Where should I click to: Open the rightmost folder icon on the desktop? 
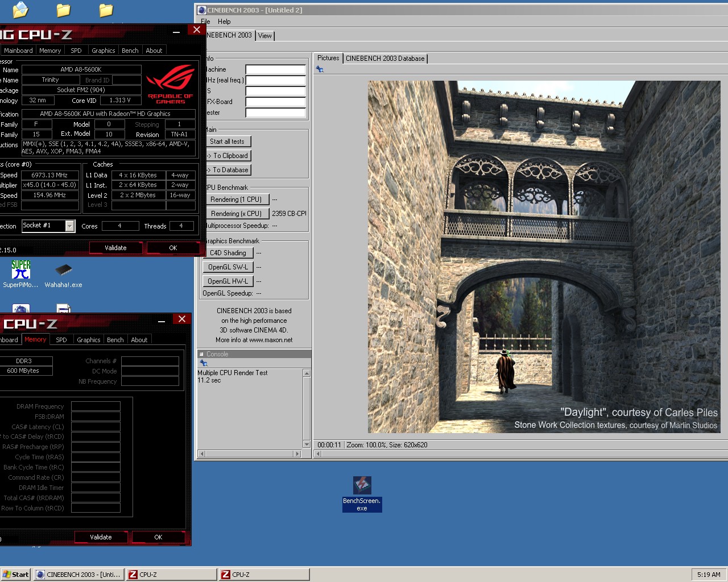(x=106, y=10)
